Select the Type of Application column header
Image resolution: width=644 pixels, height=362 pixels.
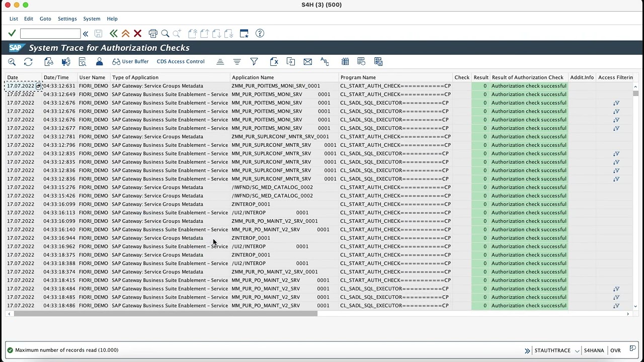170,77
